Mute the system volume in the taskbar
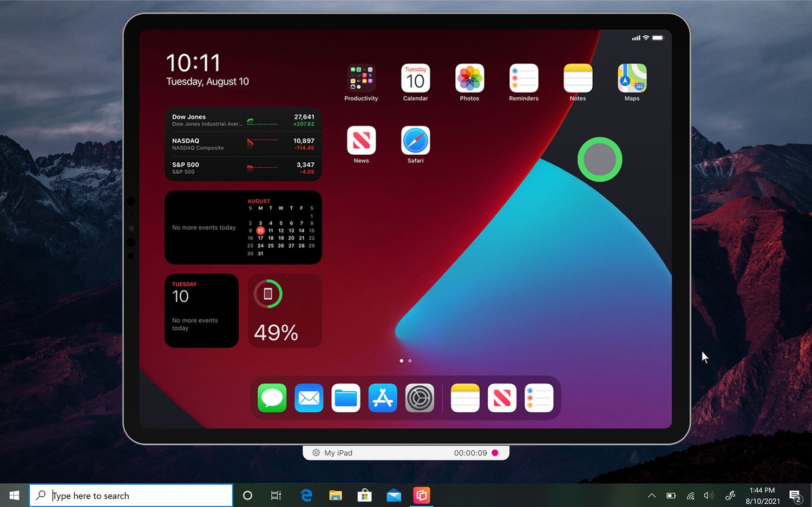 [709, 495]
